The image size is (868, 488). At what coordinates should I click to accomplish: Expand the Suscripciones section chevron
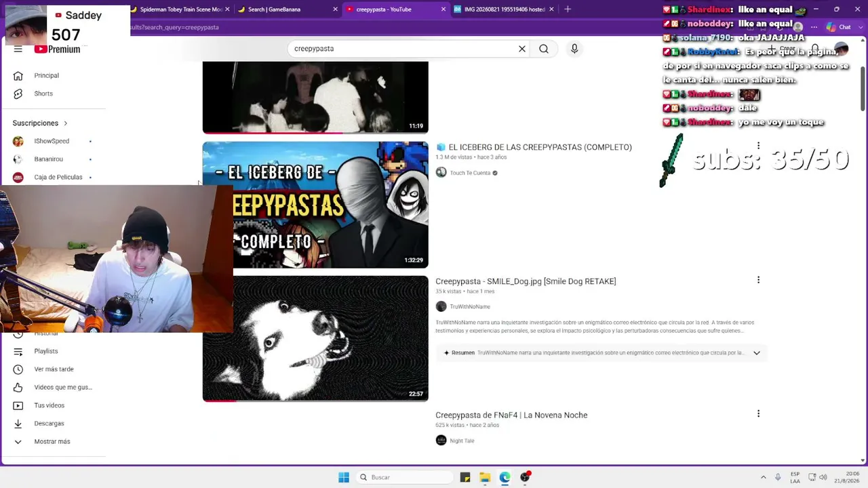66,123
